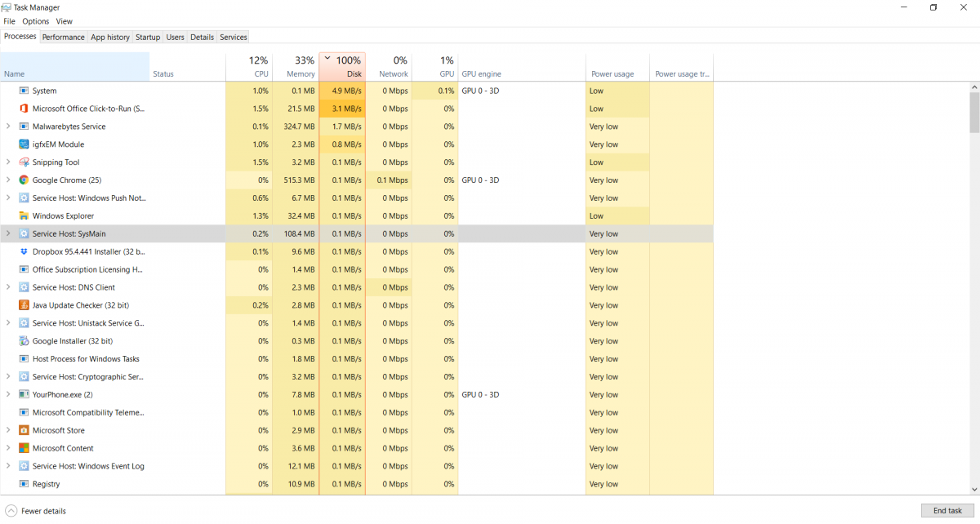Sort processes by Power usage column
This screenshot has height=524, width=980.
tap(618, 67)
